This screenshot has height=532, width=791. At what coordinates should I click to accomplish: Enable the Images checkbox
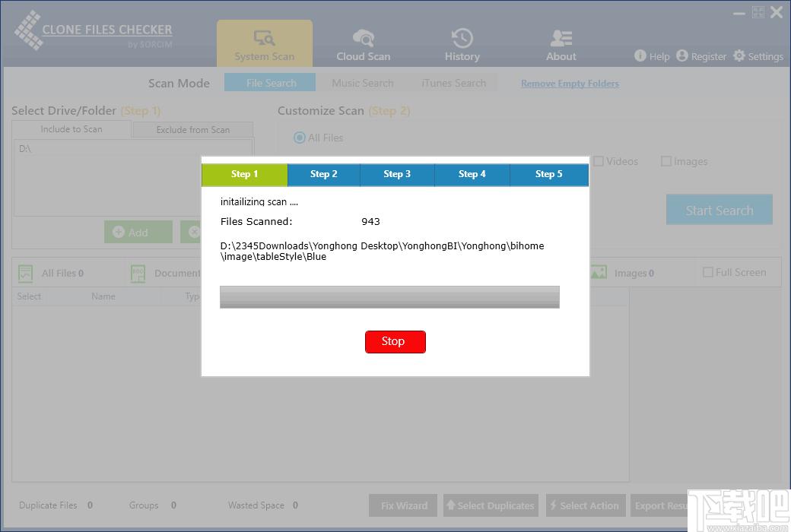click(x=666, y=161)
